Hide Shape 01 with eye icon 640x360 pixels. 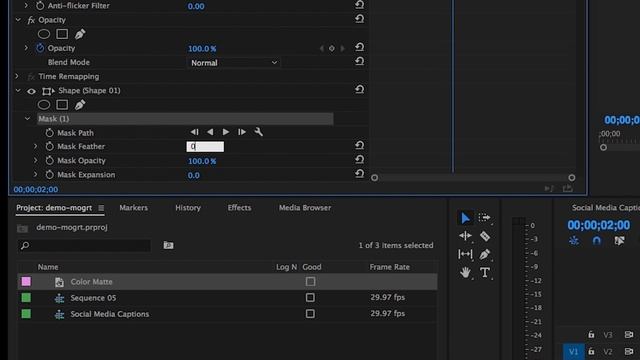coord(31,91)
